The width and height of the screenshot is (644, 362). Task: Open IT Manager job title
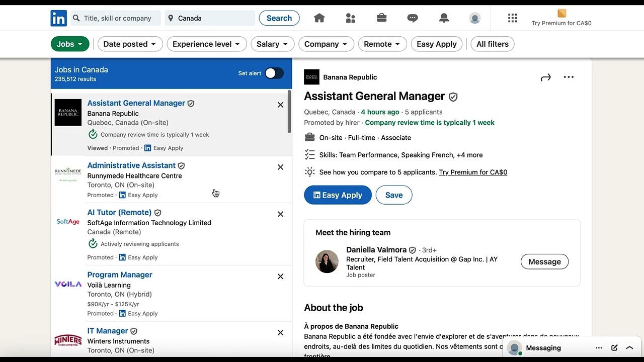tap(108, 331)
